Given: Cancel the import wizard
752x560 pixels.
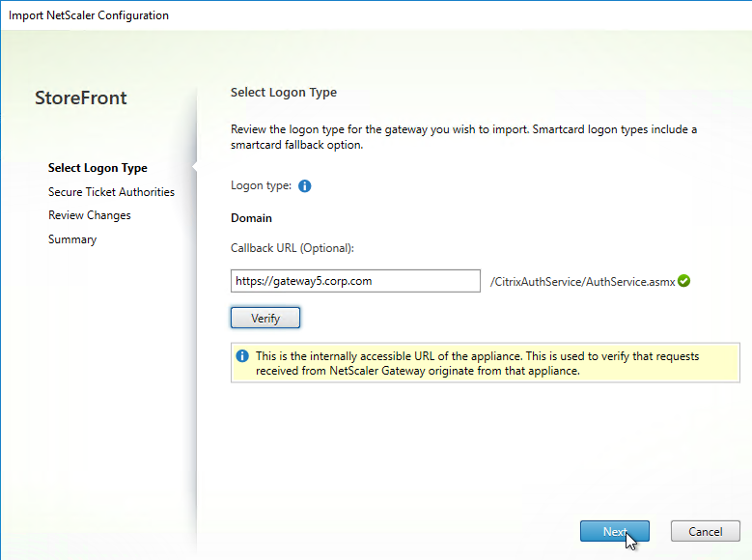Looking at the screenshot, I should 705,531.
